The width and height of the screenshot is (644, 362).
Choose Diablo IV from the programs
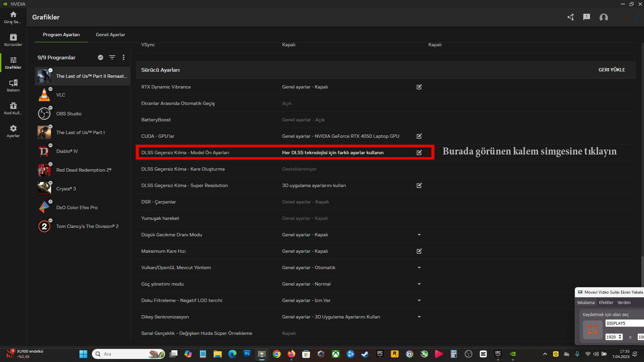pyautogui.click(x=83, y=151)
